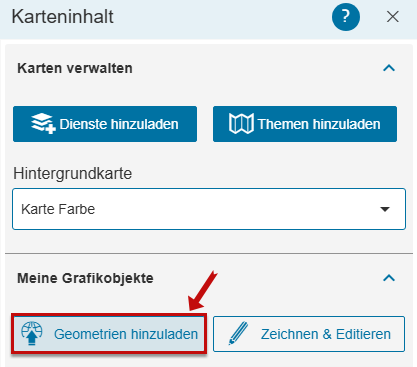The image size is (417, 367).
Task: Click the red arrow pointing at Geometrien
Action: (x=203, y=290)
